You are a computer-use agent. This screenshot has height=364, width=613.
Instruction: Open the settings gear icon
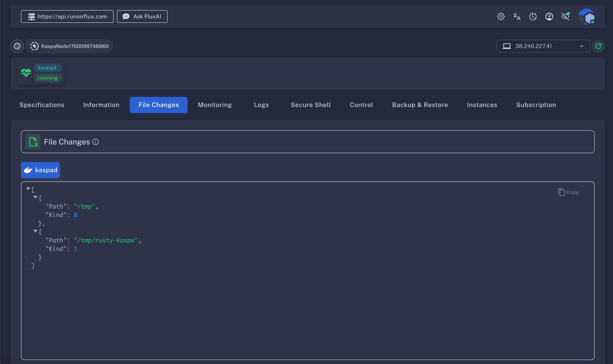(501, 16)
